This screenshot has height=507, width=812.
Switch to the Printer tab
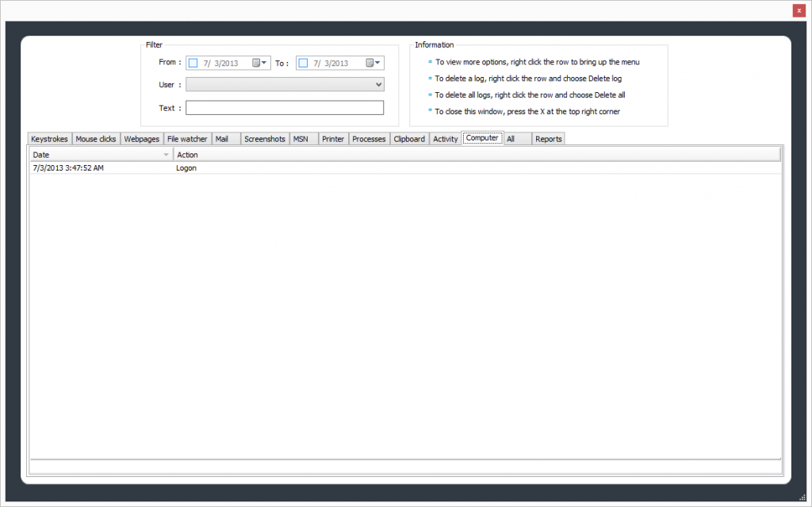(333, 139)
